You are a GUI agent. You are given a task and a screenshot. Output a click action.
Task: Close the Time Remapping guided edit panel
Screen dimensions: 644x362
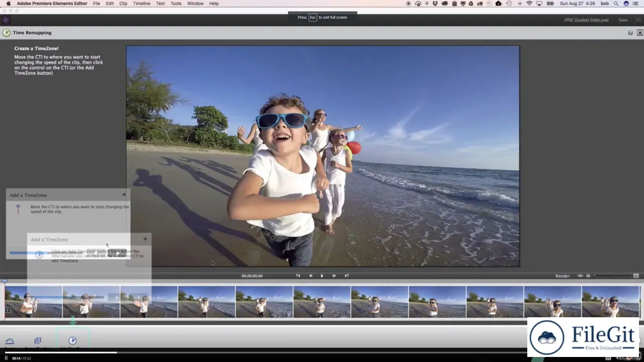pos(639,33)
